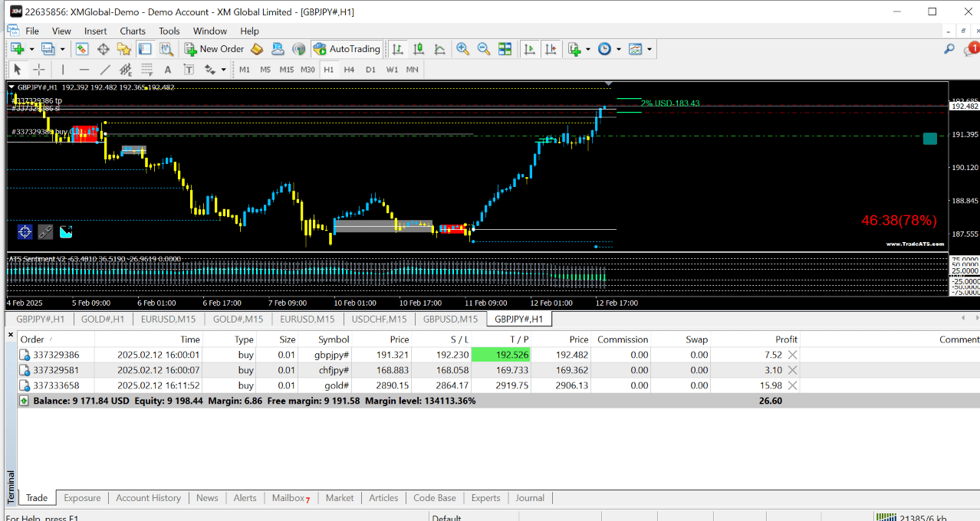This screenshot has width=980, height=521.
Task: Select the crosshair tool
Action: coord(38,70)
